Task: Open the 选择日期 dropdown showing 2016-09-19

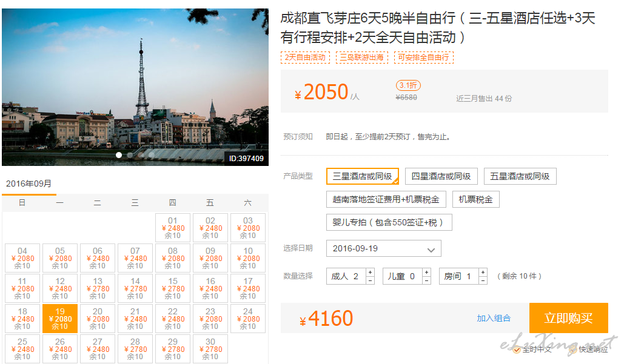Action: click(x=384, y=248)
